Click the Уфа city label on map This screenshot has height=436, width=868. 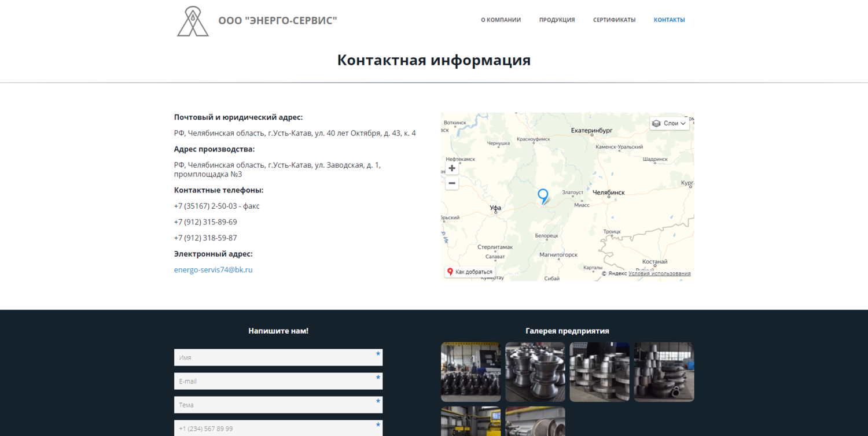click(495, 208)
